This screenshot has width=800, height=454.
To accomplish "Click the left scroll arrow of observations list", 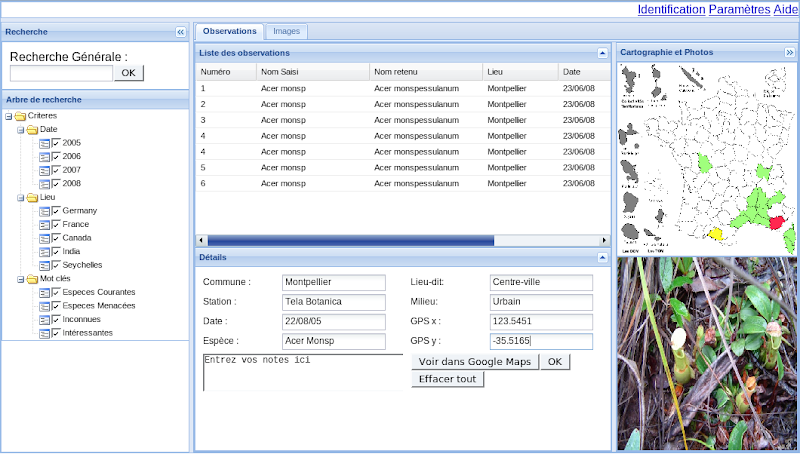I will coord(201,240).
